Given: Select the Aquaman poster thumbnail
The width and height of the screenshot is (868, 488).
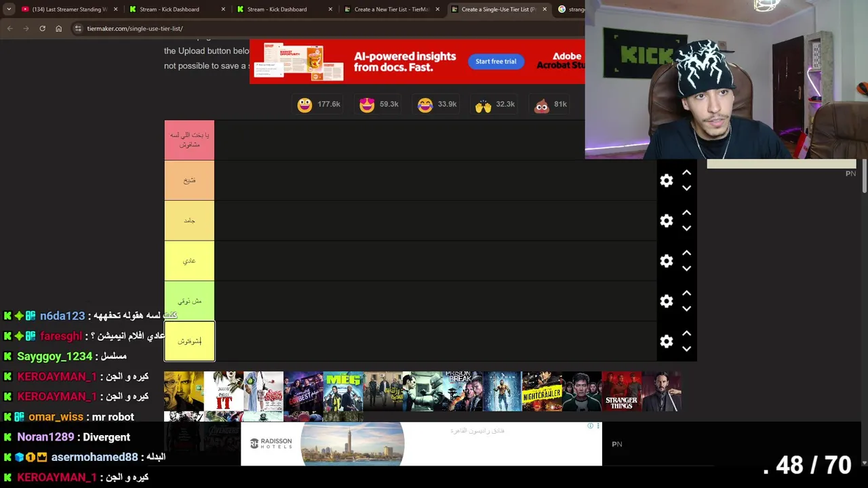Looking at the screenshot, I should coord(502,391).
